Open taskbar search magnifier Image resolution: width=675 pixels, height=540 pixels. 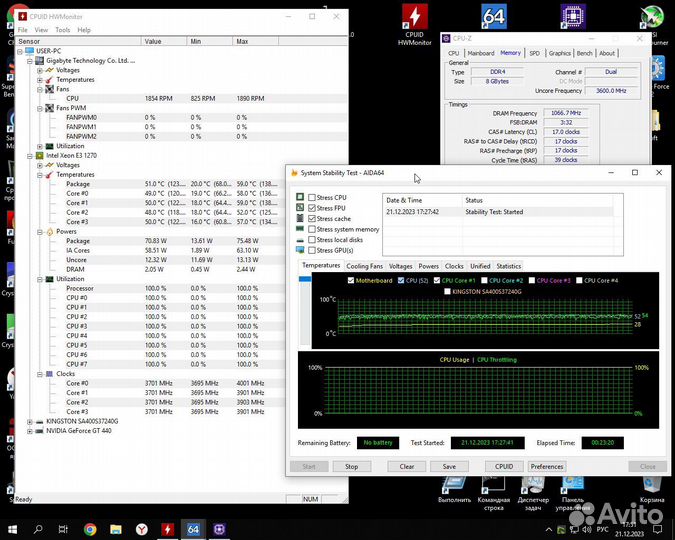(38, 529)
